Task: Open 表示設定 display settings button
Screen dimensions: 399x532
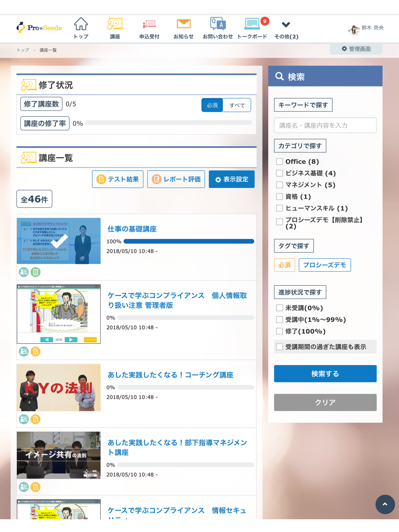Action: (231, 179)
